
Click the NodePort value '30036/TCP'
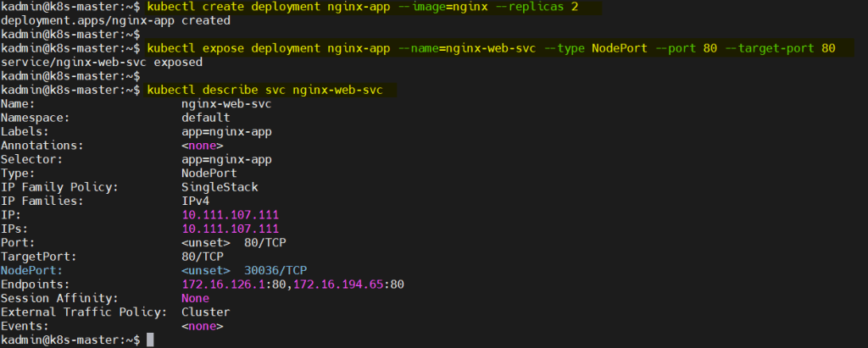275,271
